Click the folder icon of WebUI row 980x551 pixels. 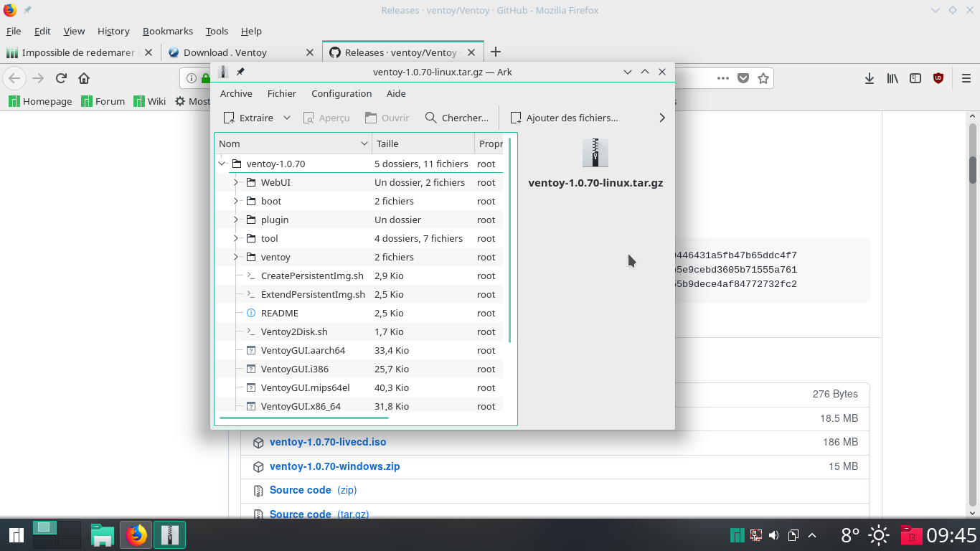pyautogui.click(x=251, y=182)
